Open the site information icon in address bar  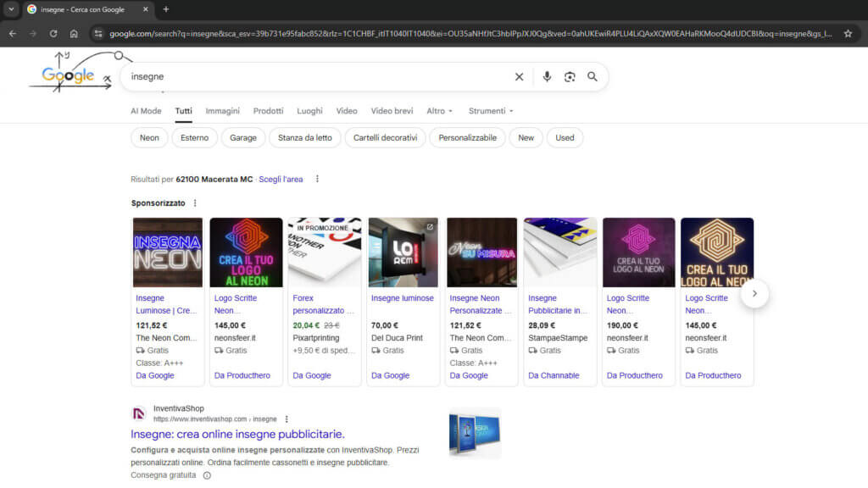98,34
